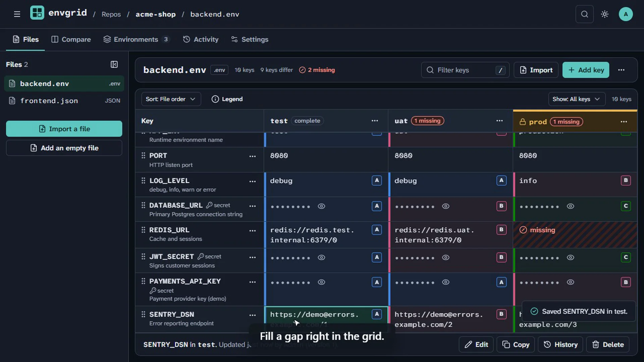Open LOG_LEVEL row options menu
Image resolution: width=644 pixels, height=362 pixels.
pyautogui.click(x=252, y=181)
